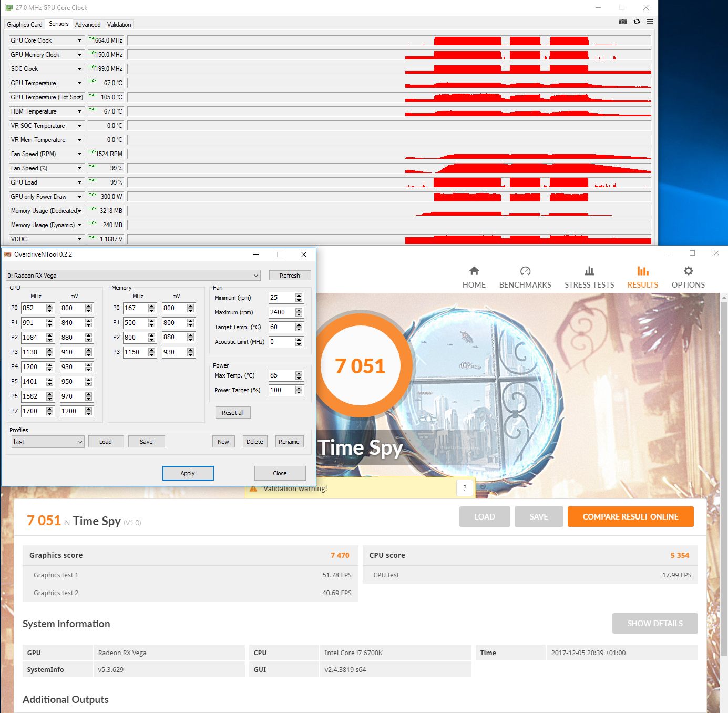The image size is (728, 713).
Task: Adjust GPU P6 mV stepper arrows
Action: [x=89, y=396]
